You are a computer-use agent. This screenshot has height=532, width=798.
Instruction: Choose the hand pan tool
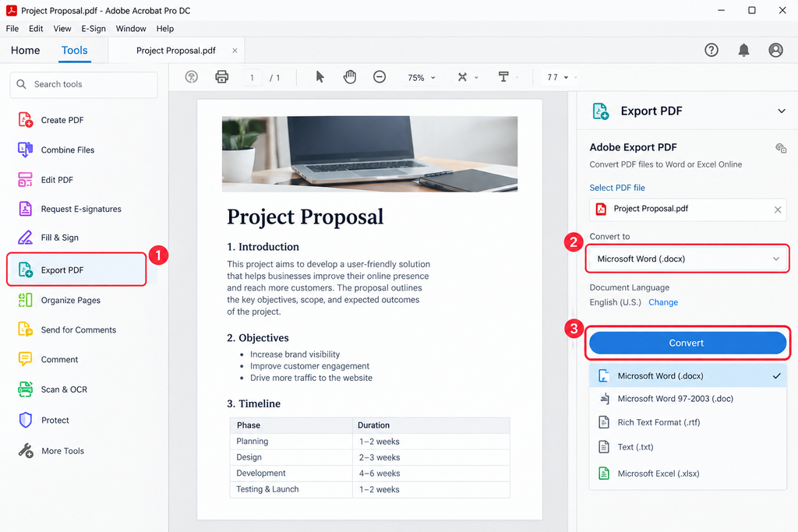click(350, 77)
